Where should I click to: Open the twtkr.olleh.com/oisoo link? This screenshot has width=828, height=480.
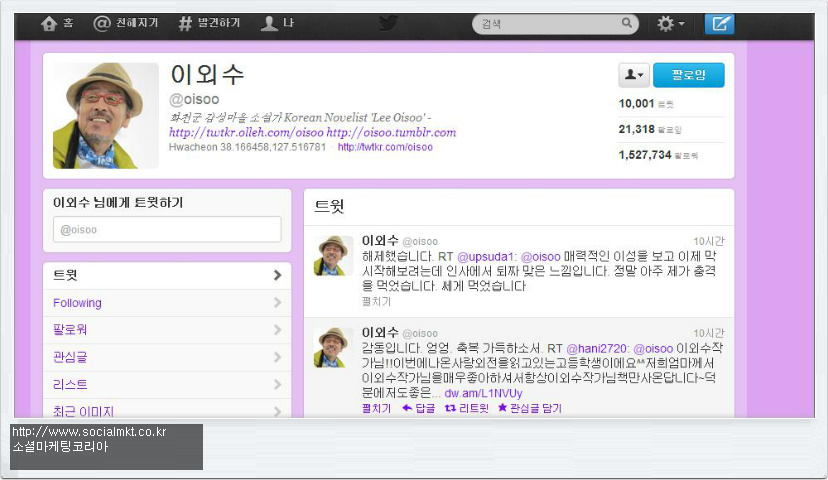(246, 133)
